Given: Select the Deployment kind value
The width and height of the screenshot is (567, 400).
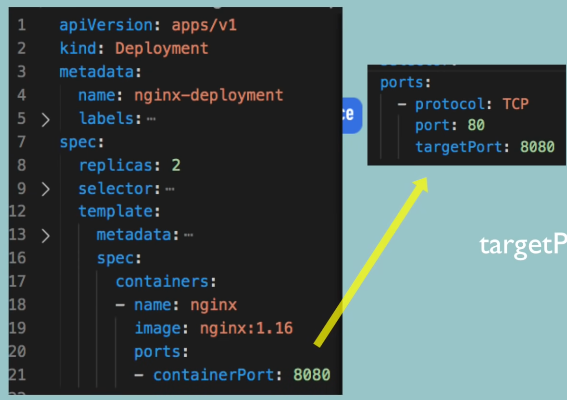Looking at the screenshot, I should click(162, 48).
